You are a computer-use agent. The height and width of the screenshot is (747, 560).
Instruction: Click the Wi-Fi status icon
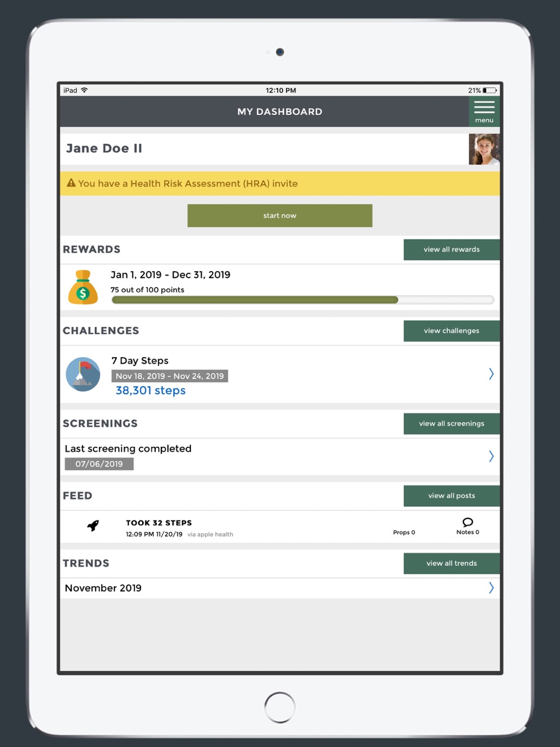point(85,90)
